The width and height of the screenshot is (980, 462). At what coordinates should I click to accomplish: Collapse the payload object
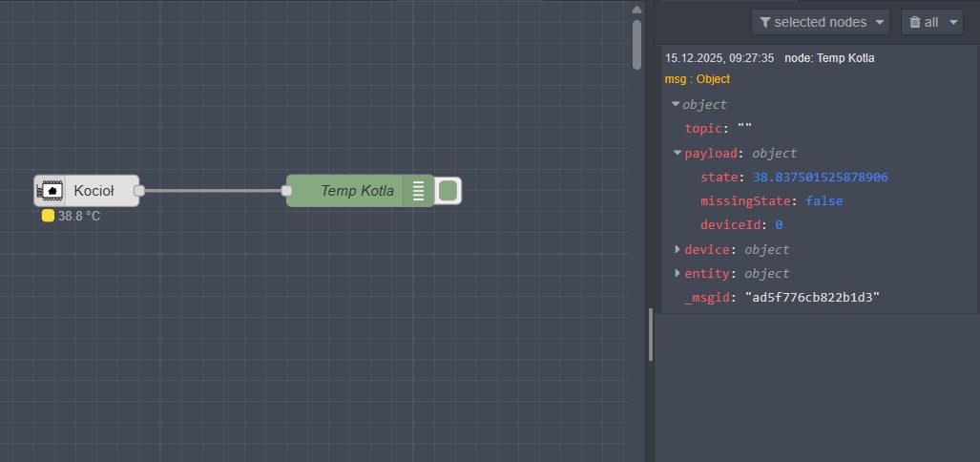coord(678,153)
